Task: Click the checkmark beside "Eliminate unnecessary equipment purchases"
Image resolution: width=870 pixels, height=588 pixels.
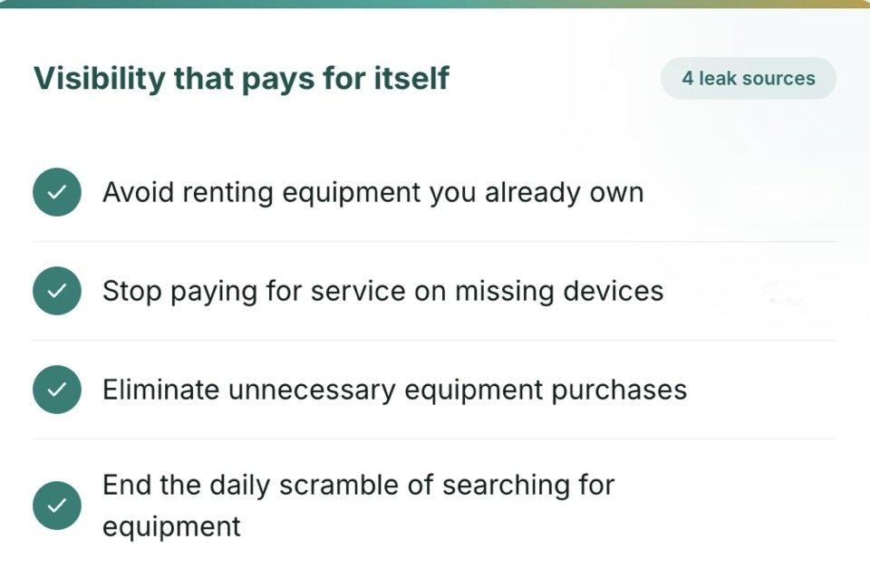Action: [57, 390]
